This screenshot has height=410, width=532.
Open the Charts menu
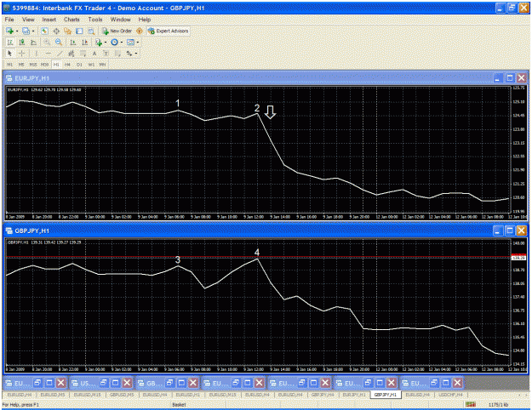coord(72,20)
